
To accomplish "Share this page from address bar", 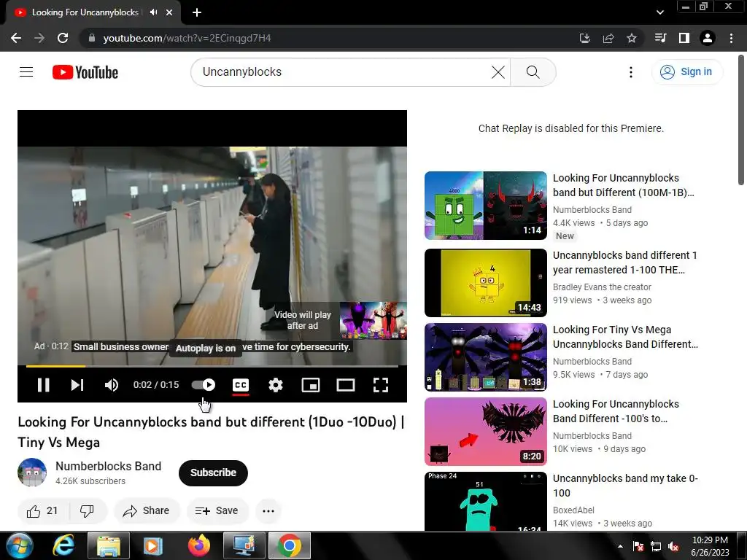I will (608, 38).
